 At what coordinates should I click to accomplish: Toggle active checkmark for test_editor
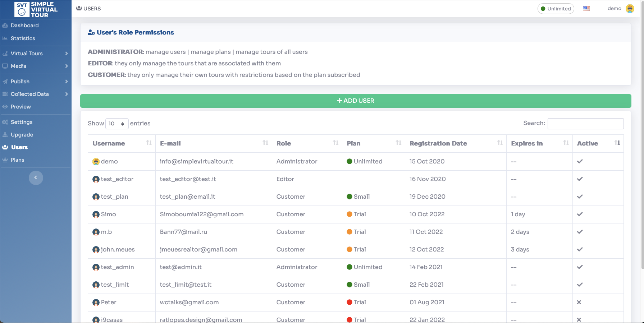click(580, 179)
